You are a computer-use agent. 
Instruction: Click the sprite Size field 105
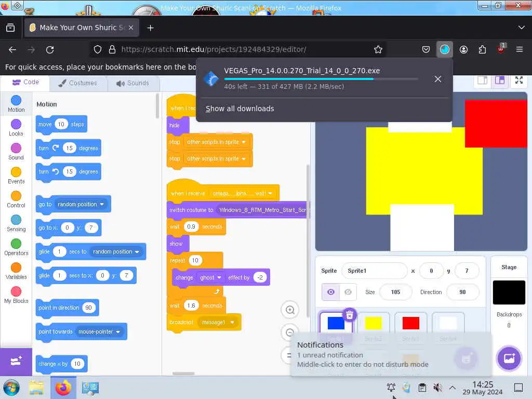click(395, 292)
